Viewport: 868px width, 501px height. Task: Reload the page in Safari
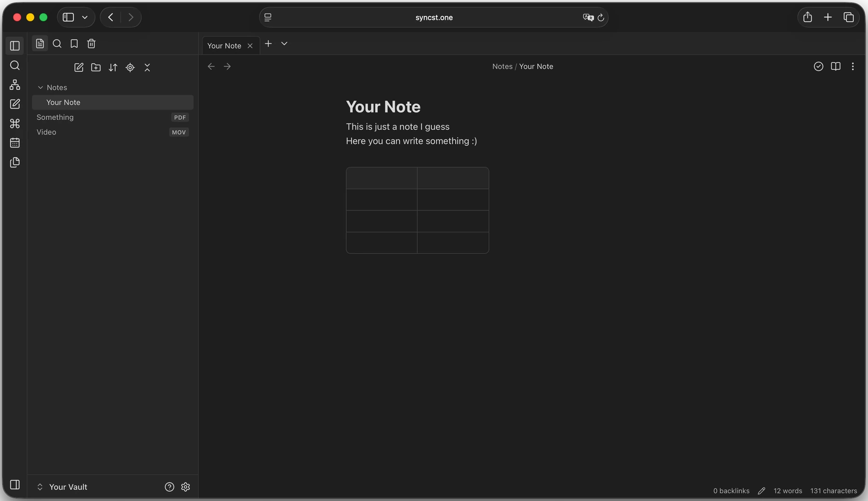(601, 18)
